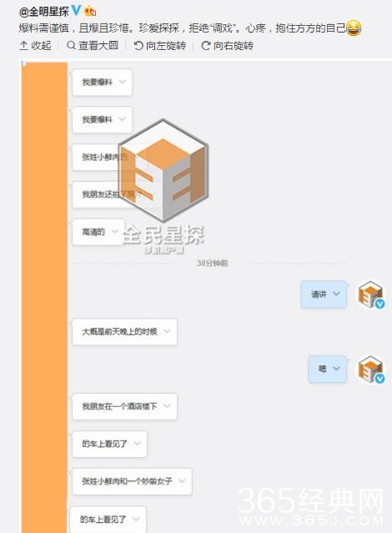The height and width of the screenshot is (533, 392).
Task: Expand the chevron on the 大概是前天晚上的时候 message
Action: tap(167, 331)
